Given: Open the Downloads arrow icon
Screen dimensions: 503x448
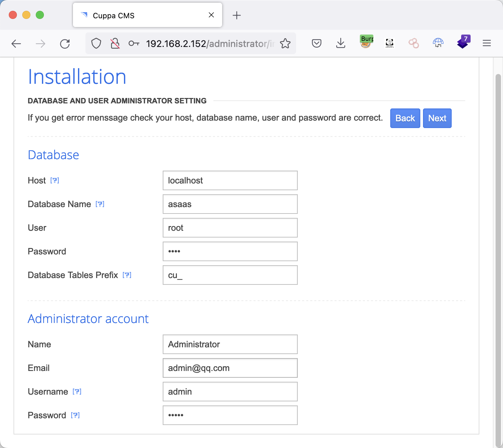Looking at the screenshot, I should (341, 43).
